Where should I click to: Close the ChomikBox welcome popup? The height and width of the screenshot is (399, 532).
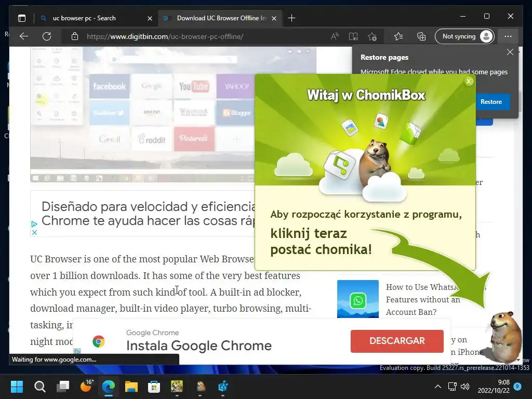(469, 81)
